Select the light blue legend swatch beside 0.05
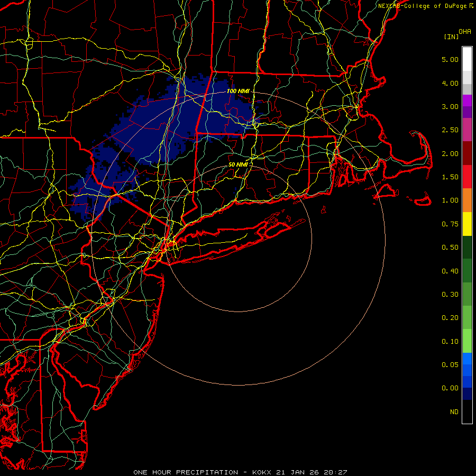This screenshot has width=476, height=476. (467, 359)
